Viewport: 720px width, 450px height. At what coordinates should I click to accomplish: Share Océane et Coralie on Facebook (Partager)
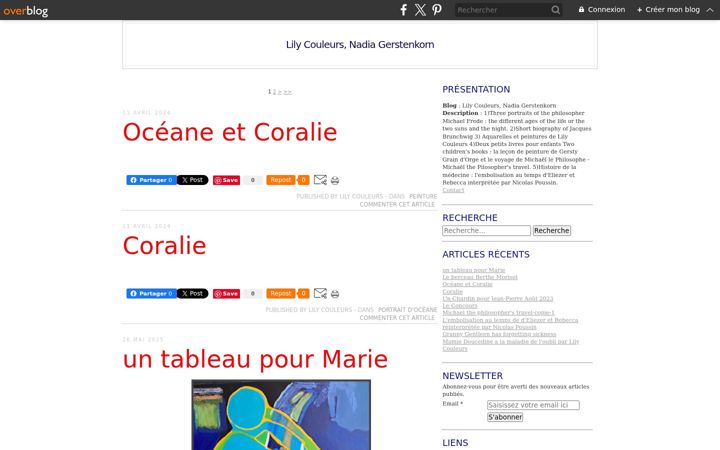[x=151, y=180]
